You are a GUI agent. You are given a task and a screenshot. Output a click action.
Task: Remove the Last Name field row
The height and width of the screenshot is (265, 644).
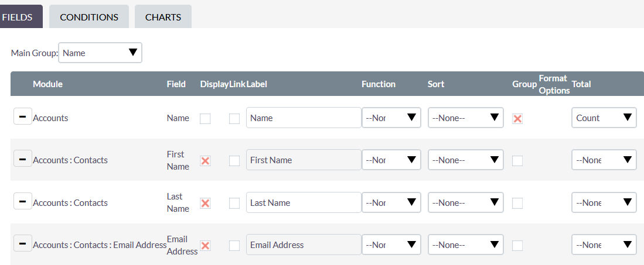point(22,202)
